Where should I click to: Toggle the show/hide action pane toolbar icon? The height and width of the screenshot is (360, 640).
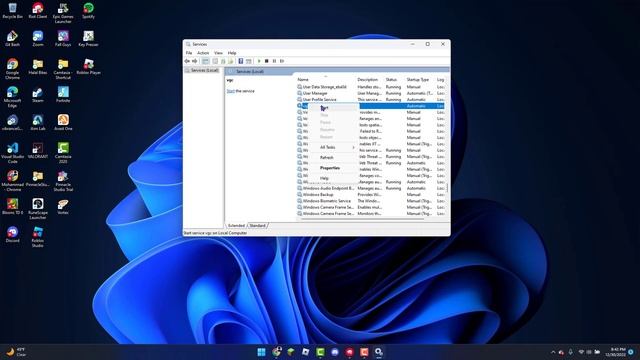[249, 61]
